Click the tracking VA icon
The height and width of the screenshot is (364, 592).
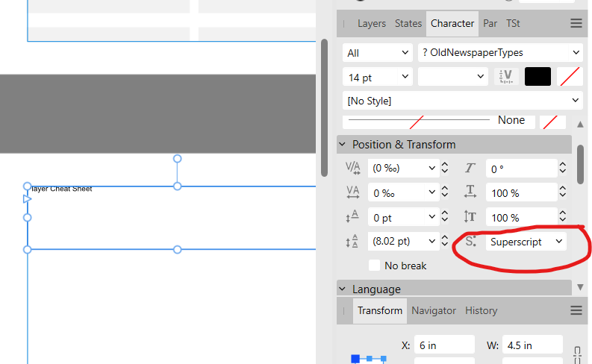352,192
